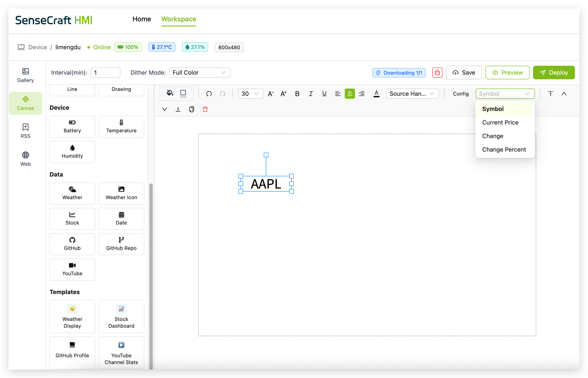
Task: Select Change Percent option
Action: tap(505, 149)
